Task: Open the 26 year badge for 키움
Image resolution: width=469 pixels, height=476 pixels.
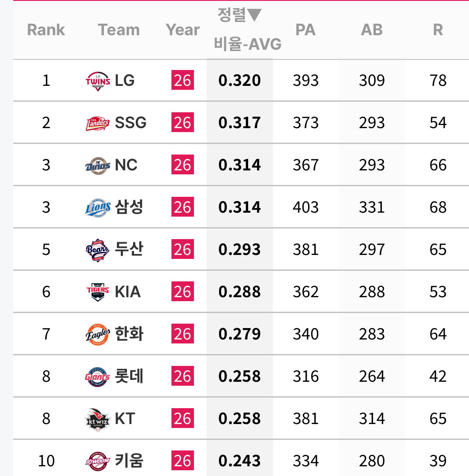Action: pos(182,461)
